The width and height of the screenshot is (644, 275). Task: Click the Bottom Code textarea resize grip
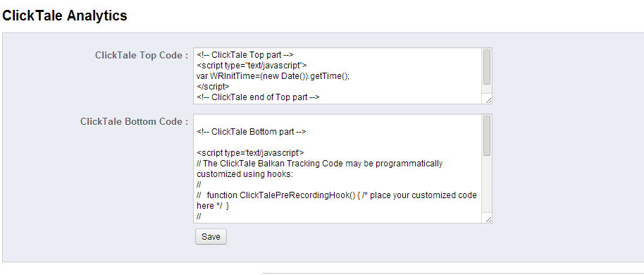click(x=488, y=219)
